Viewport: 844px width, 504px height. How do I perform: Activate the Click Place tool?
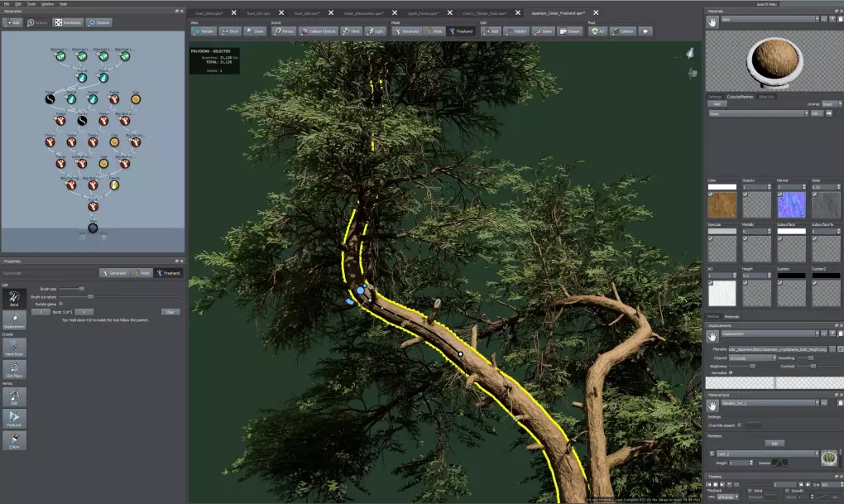point(14,370)
